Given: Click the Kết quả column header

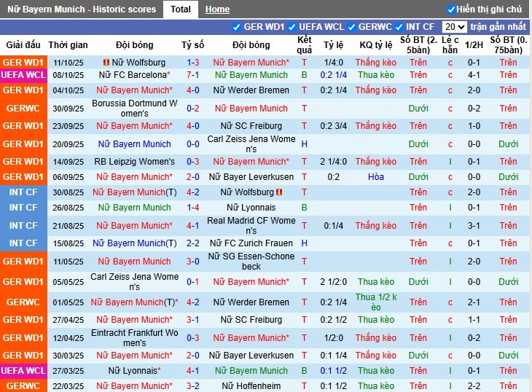Looking at the screenshot, I should (304, 44).
